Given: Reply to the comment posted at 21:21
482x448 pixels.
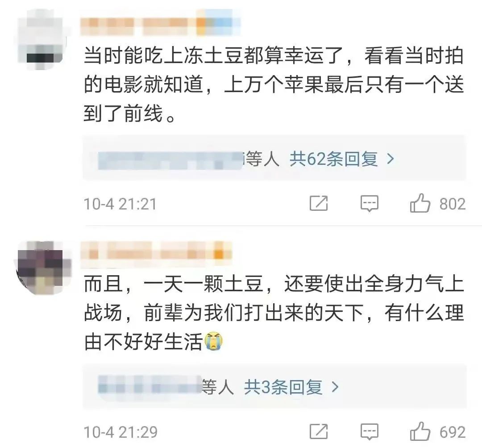Looking at the screenshot, I should 369,203.
